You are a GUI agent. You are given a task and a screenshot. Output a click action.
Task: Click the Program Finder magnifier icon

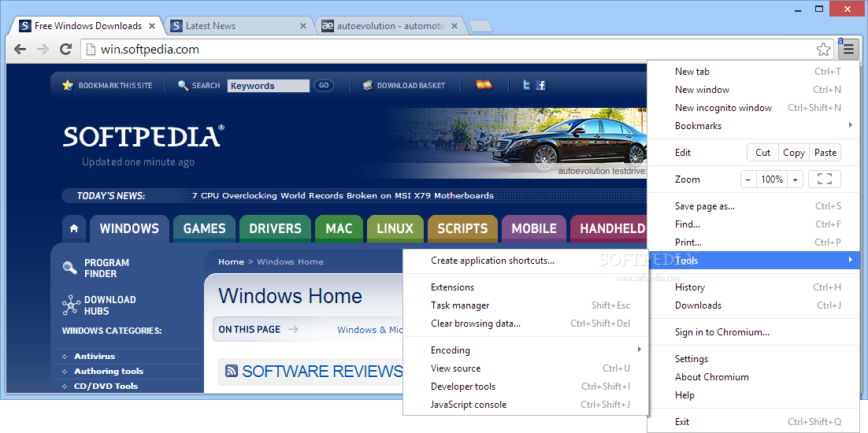[70, 268]
